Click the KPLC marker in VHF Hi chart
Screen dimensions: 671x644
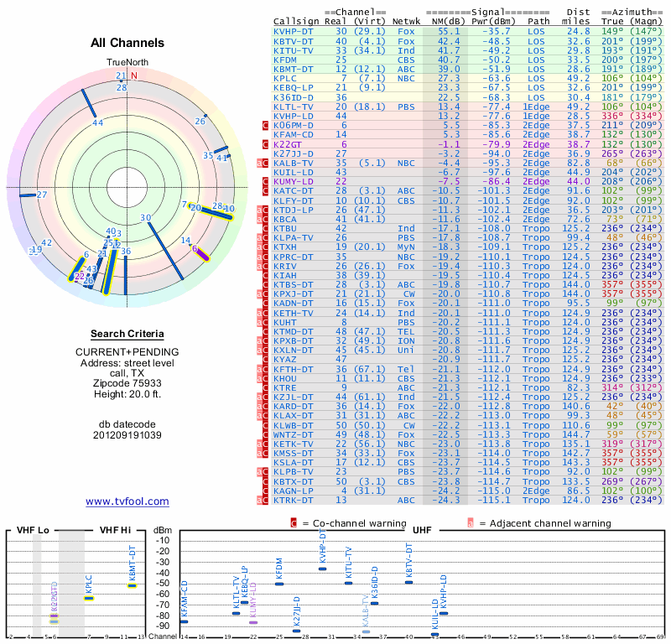[x=89, y=598]
